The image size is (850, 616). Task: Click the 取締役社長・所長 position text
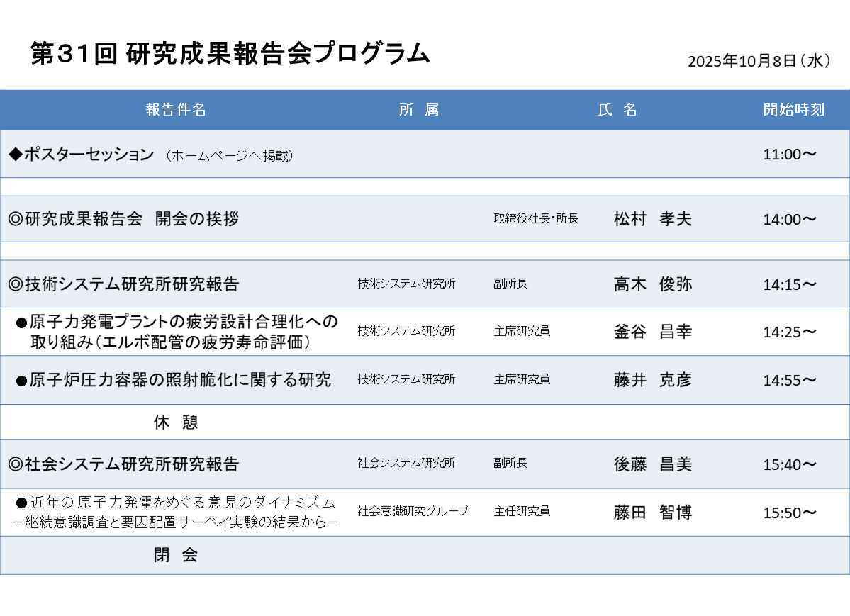coord(536,219)
